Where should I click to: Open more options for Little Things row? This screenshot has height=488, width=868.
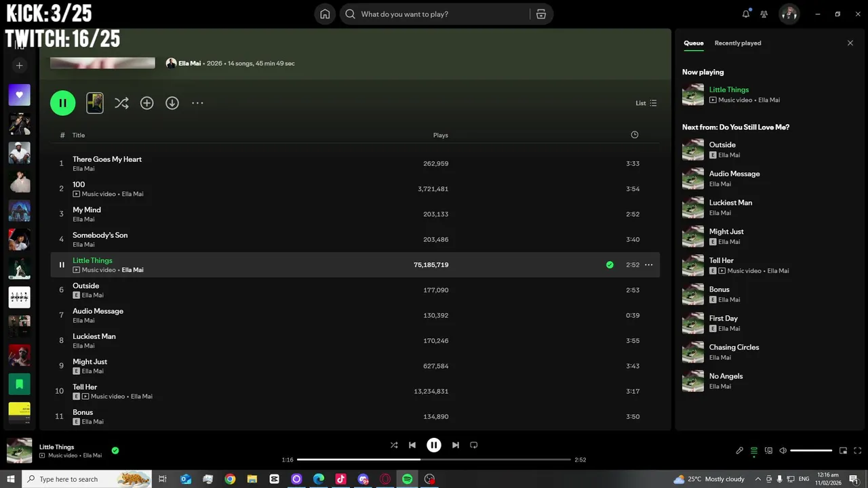point(648,265)
